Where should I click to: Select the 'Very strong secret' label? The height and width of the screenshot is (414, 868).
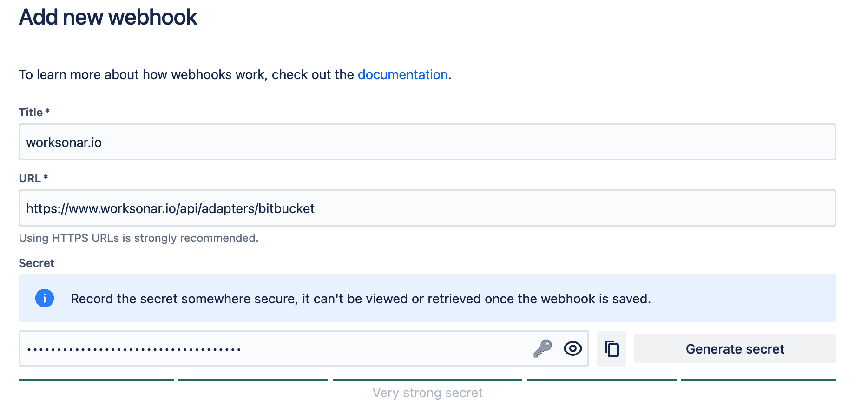[427, 393]
